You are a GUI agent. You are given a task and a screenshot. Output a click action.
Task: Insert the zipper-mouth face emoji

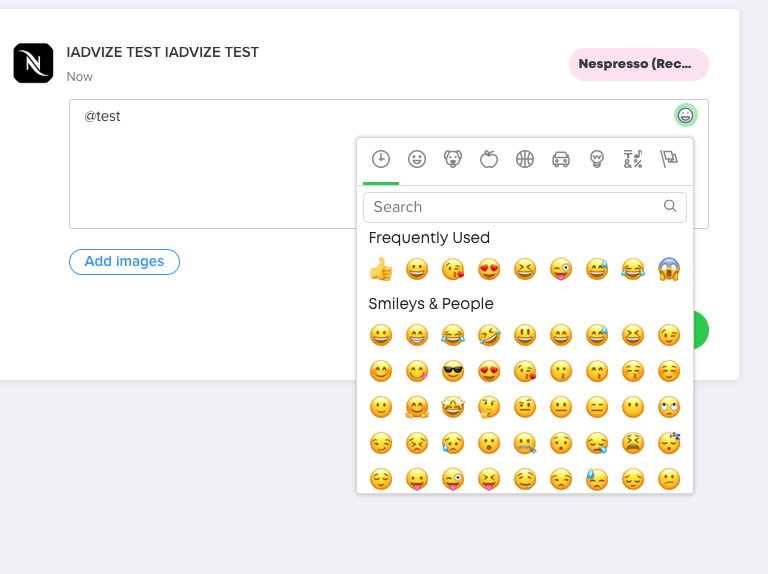tap(525, 443)
